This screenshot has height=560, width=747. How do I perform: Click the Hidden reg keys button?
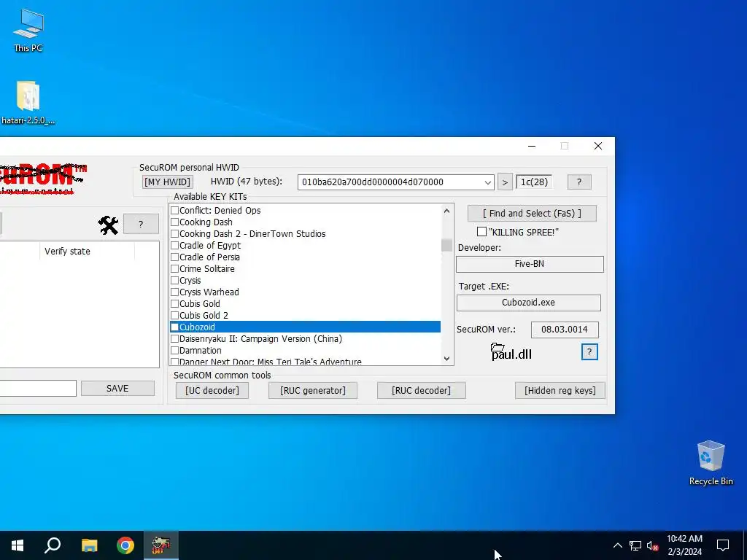(560, 391)
